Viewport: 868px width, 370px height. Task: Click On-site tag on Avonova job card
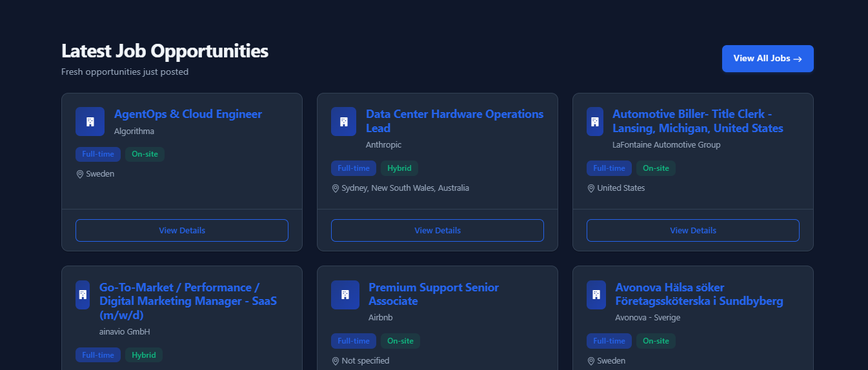pyautogui.click(x=656, y=341)
